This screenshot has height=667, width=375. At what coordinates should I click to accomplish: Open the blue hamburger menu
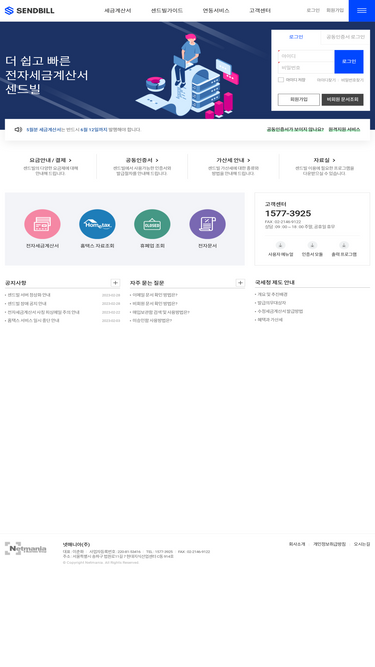(x=362, y=11)
